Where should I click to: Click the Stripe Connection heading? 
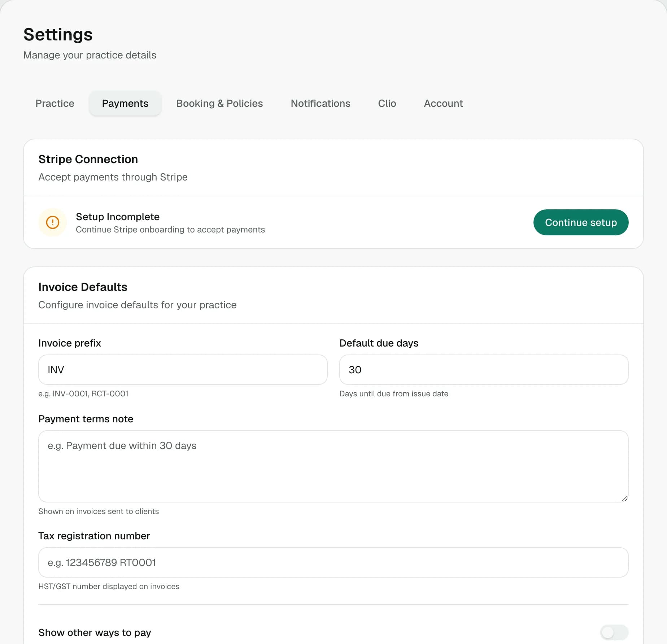pos(88,159)
